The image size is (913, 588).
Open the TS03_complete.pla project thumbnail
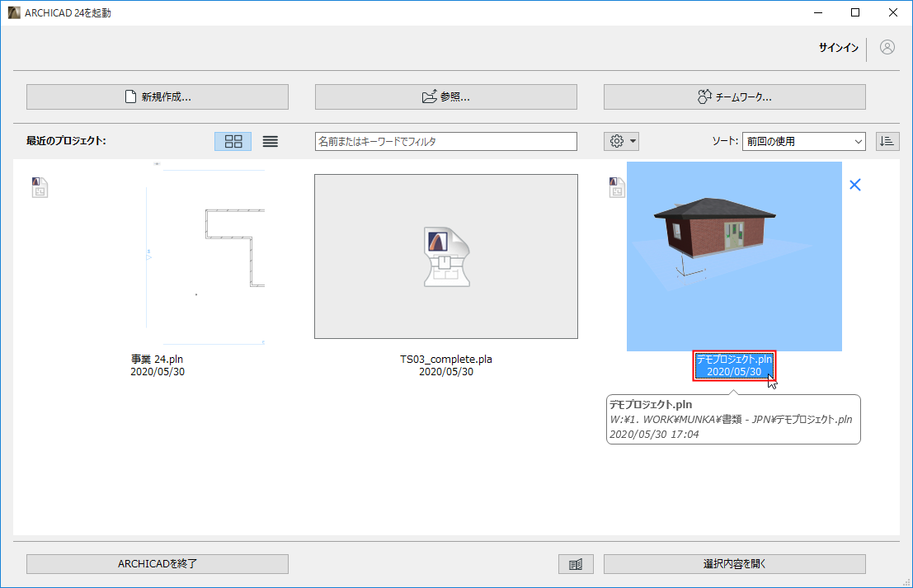coord(445,256)
